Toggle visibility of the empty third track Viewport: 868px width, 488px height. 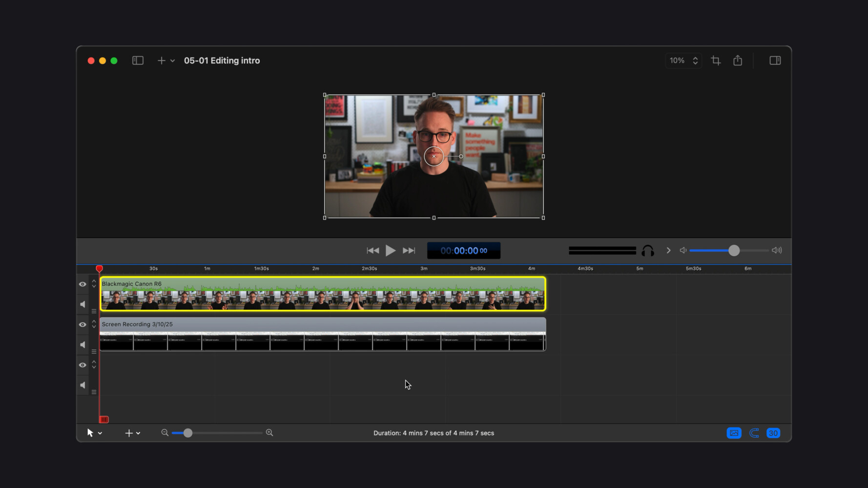[83, 365]
